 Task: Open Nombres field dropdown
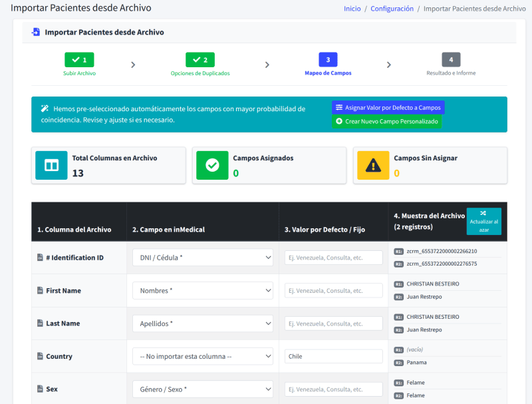[203, 291]
